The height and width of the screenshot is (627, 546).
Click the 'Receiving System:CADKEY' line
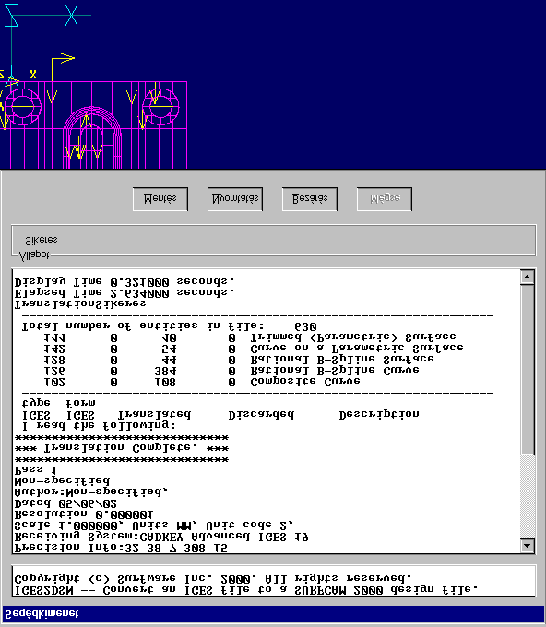(x=162, y=536)
